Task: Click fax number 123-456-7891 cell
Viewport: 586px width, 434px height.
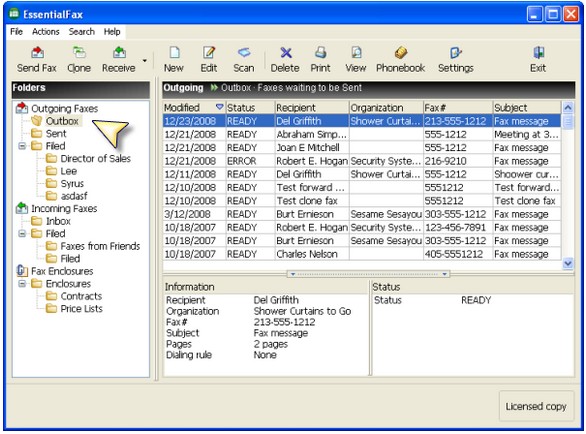Action: click(x=458, y=227)
